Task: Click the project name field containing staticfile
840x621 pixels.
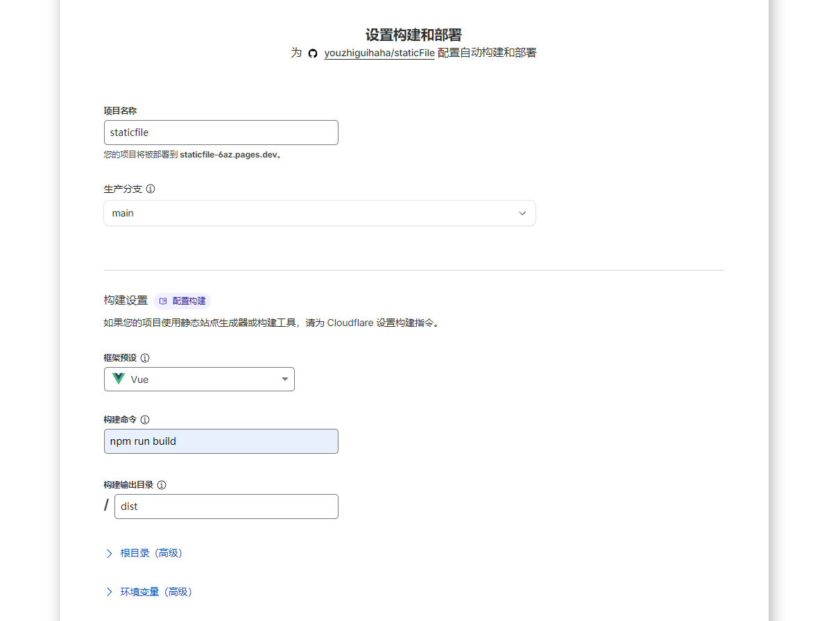Action: 221,133
